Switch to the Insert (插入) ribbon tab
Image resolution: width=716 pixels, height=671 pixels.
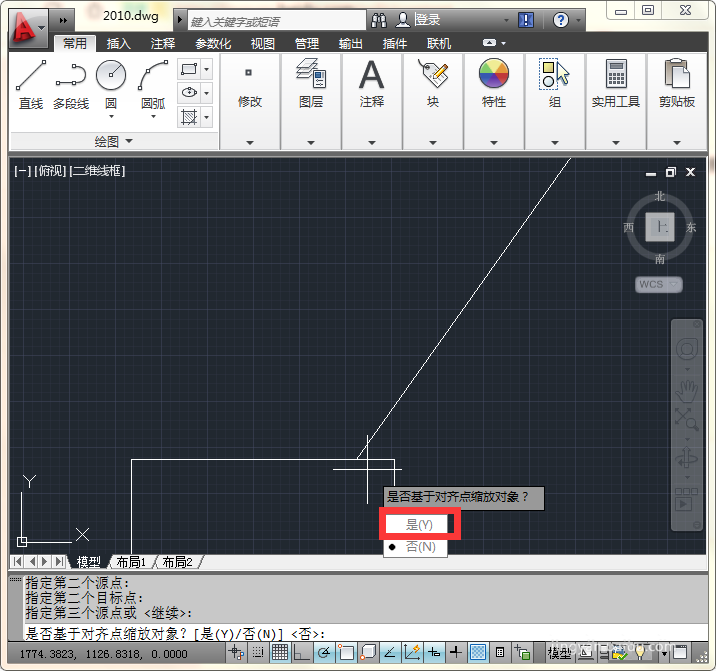[119, 44]
